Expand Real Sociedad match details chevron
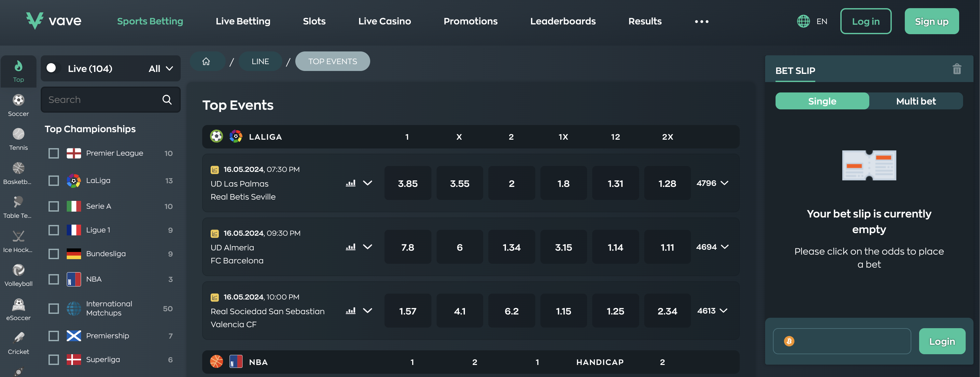Screen dimensions: 980x377 [367, 311]
